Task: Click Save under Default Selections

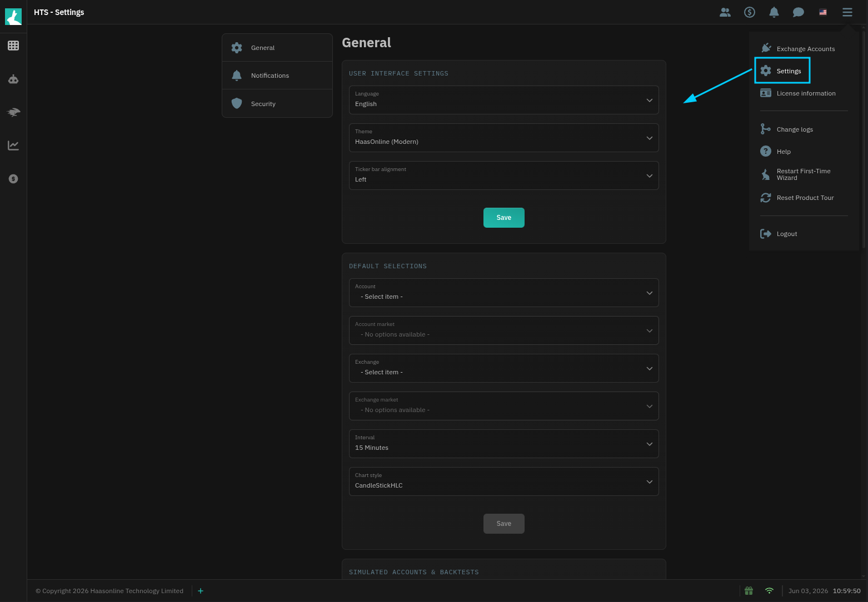Action: tap(504, 524)
